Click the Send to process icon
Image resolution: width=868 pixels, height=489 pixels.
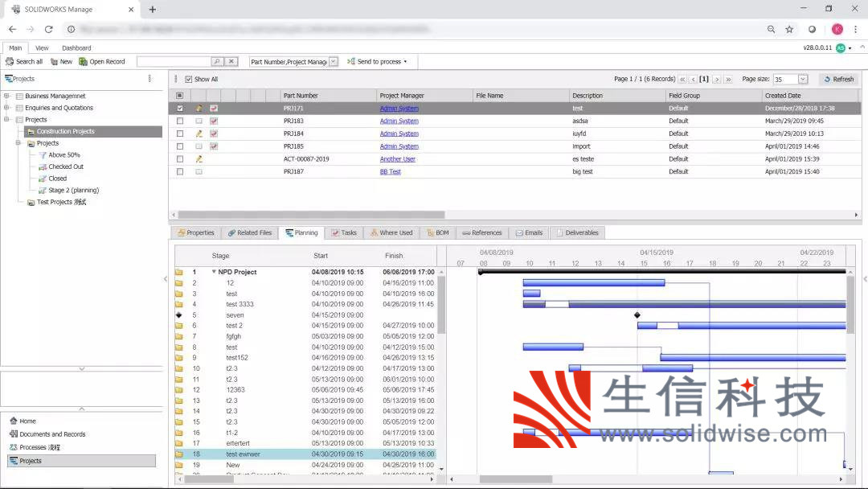(x=351, y=61)
